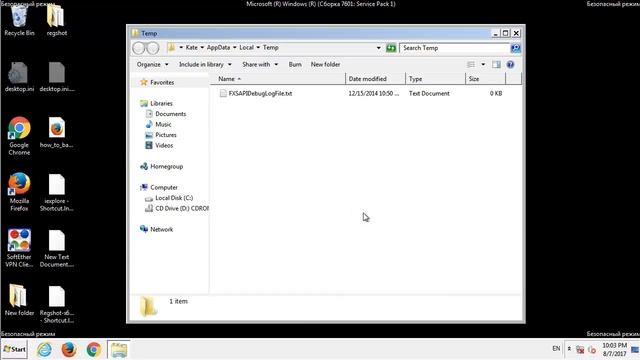Viewport: 640px width, 360px height.
Task: Show hidden tray icons arrow
Action: pyautogui.click(x=569, y=349)
